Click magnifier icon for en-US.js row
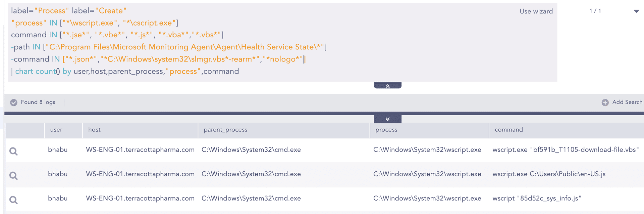 pyautogui.click(x=13, y=175)
